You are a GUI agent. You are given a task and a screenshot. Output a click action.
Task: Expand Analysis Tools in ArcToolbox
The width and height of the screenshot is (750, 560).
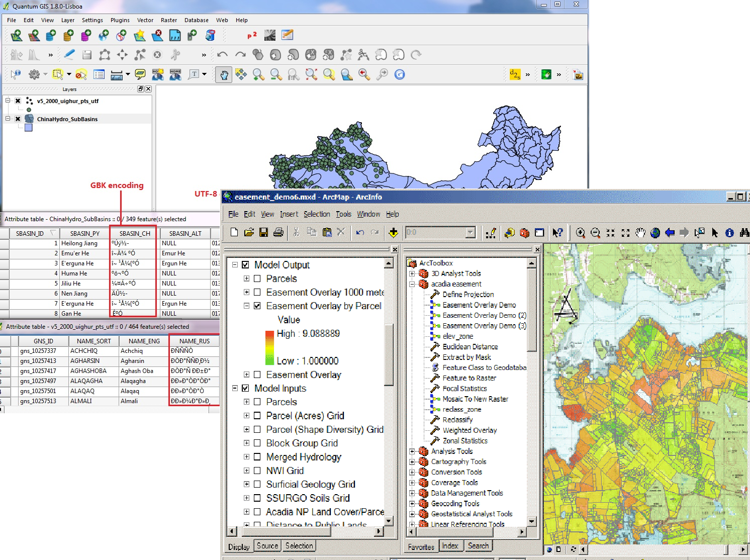(412, 451)
